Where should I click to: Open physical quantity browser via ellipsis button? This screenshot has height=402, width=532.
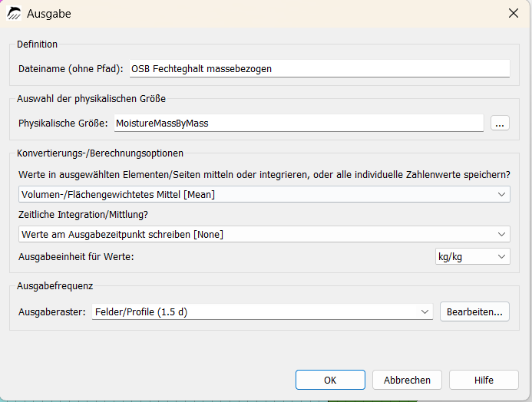pos(500,123)
